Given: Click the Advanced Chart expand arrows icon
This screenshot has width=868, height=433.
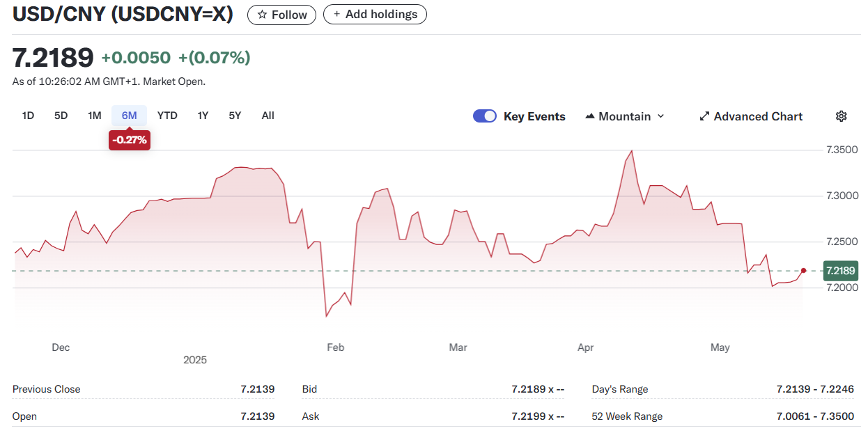Looking at the screenshot, I should (704, 116).
